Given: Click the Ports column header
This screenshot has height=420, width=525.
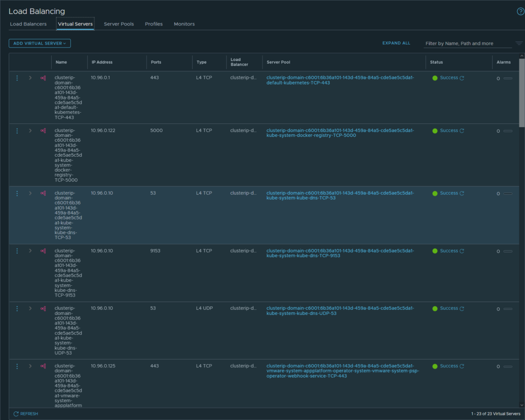Looking at the screenshot, I should tap(156, 62).
